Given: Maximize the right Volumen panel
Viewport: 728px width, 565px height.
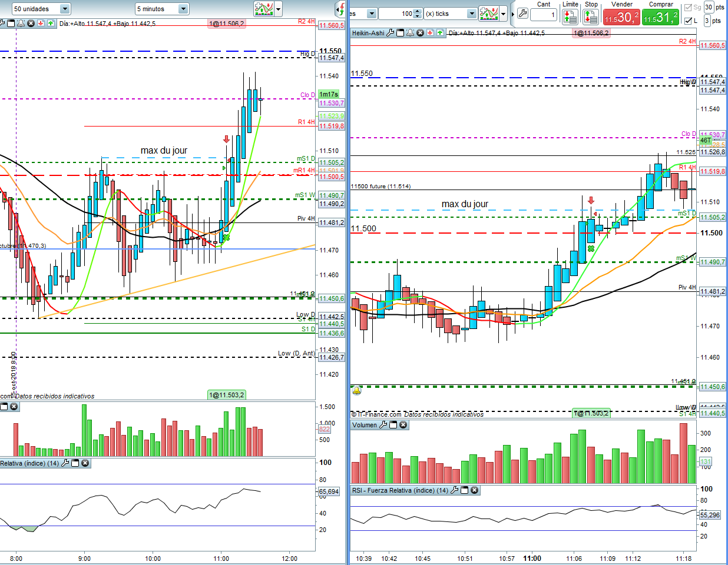Looking at the screenshot, I should click(393, 425).
